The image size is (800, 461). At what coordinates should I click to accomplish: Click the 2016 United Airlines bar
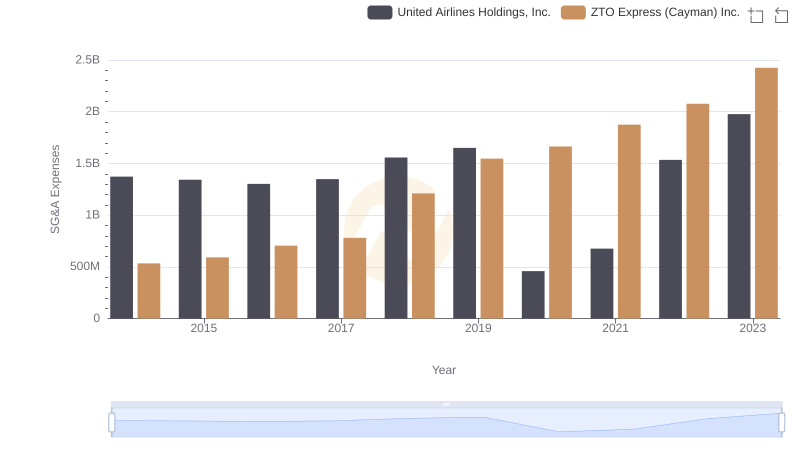[259, 251]
